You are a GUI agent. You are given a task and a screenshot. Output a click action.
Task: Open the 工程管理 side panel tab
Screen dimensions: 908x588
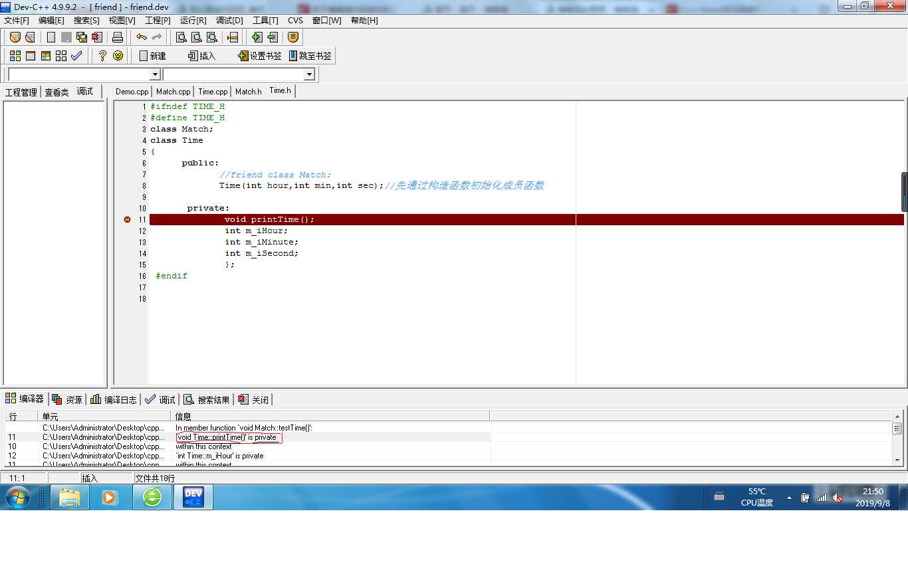pyautogui.click(x=21, y=92)
